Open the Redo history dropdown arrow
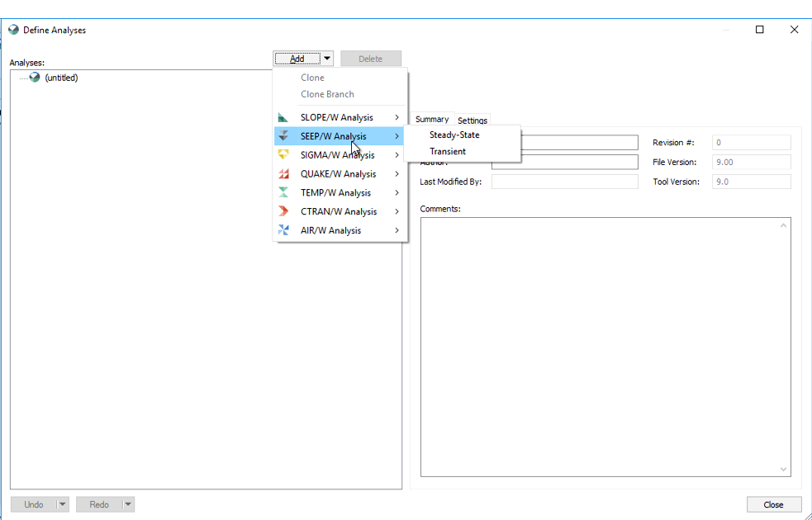This screenshot has width=812, height=520. [128, 504]
